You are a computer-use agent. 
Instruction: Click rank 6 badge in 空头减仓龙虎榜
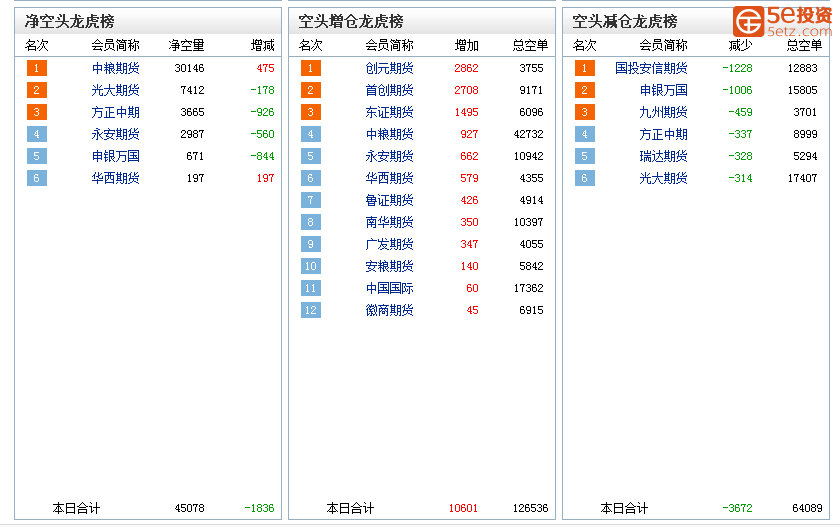pyautogui.click(x=584, y=178)
